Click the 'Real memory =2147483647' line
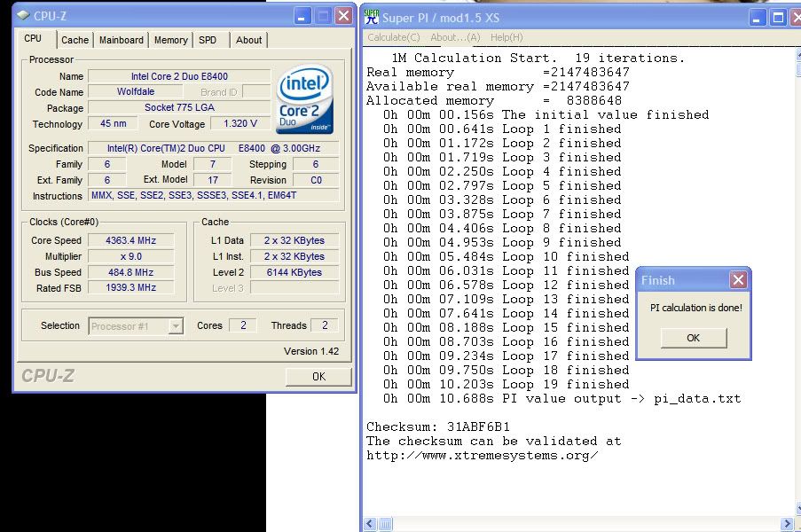This screenshot has height=532, width=801. [x=498, y=72]
